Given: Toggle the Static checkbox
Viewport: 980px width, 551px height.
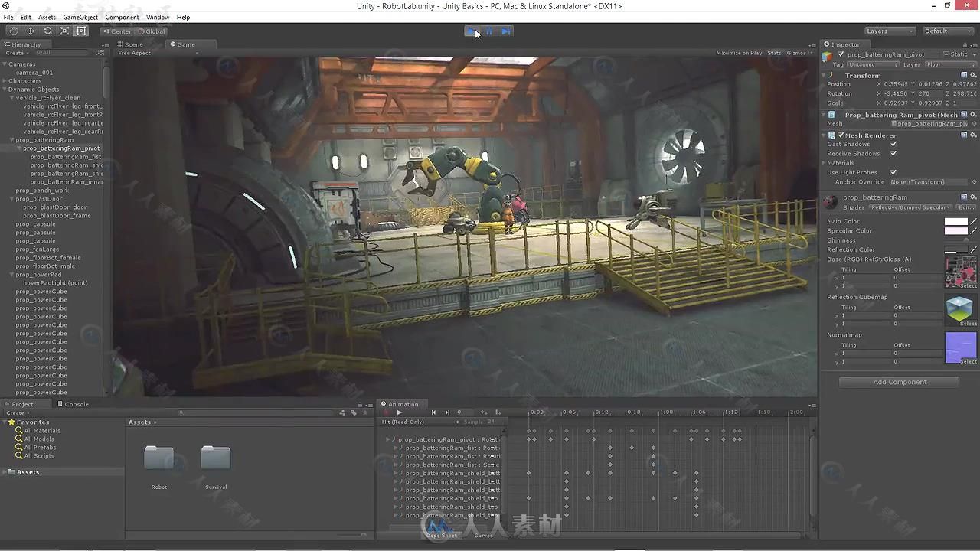Looking at the screenshot, I should click(x=946, y=55).
